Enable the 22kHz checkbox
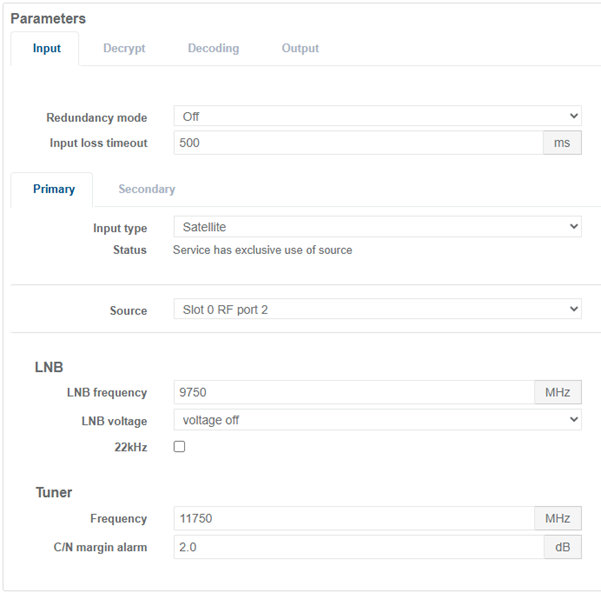Screen dimensions: 601x593 [x=180, y=447]
